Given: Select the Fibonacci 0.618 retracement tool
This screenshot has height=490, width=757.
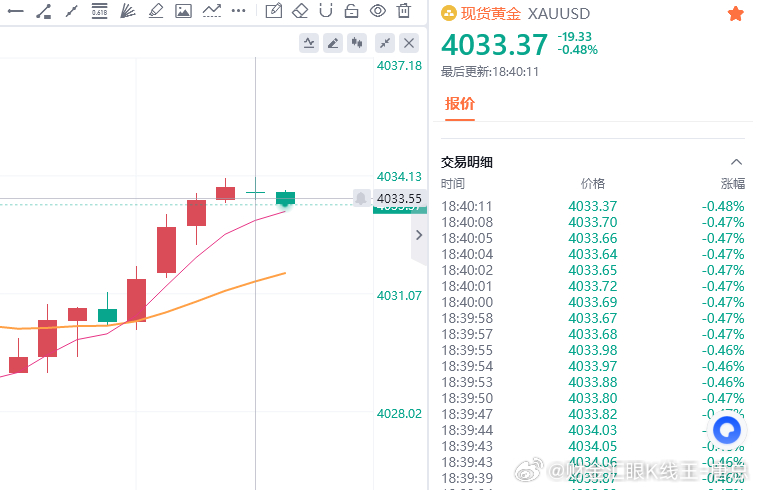Looking at the screenshot, I should coord(99,11).
